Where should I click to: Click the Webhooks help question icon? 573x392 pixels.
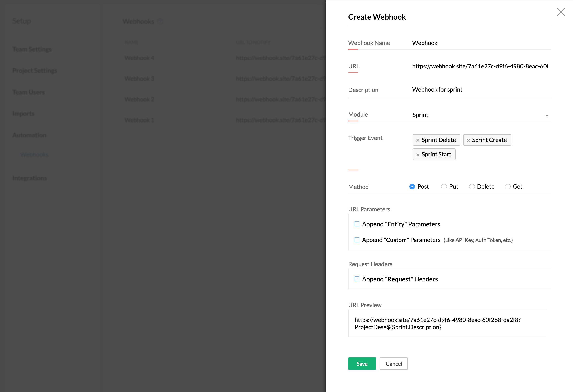click(x=160, y=21)
